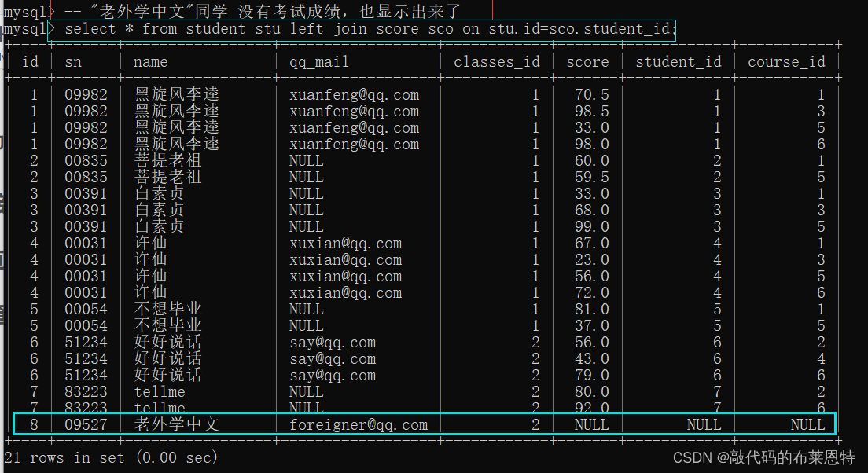Click name 菩提老祖 in the 60.0 score row

(x=167, y=161)
